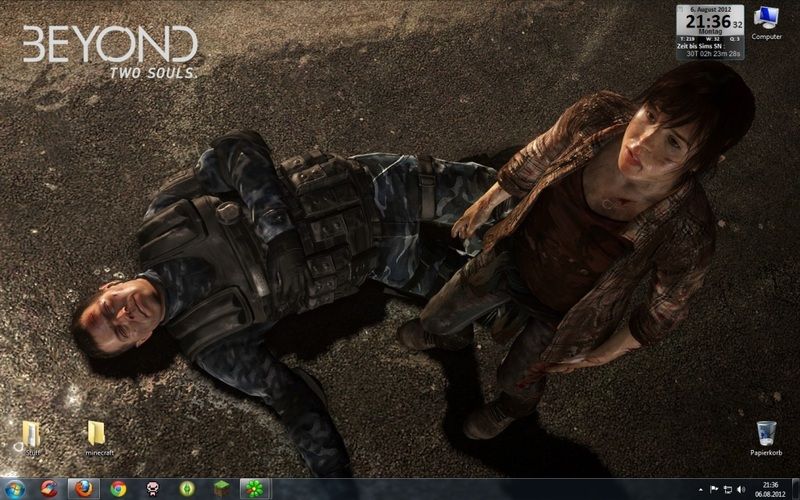800x500 pixels.
Task: Click the taskbar clock showing 06.08.2012
Action: 770,489
